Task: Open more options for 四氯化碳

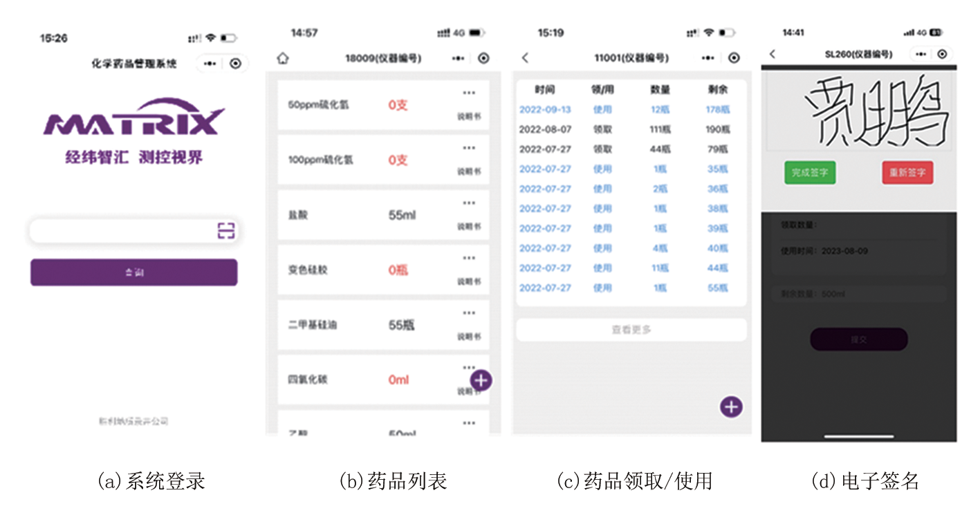Action: coord(469,367)
